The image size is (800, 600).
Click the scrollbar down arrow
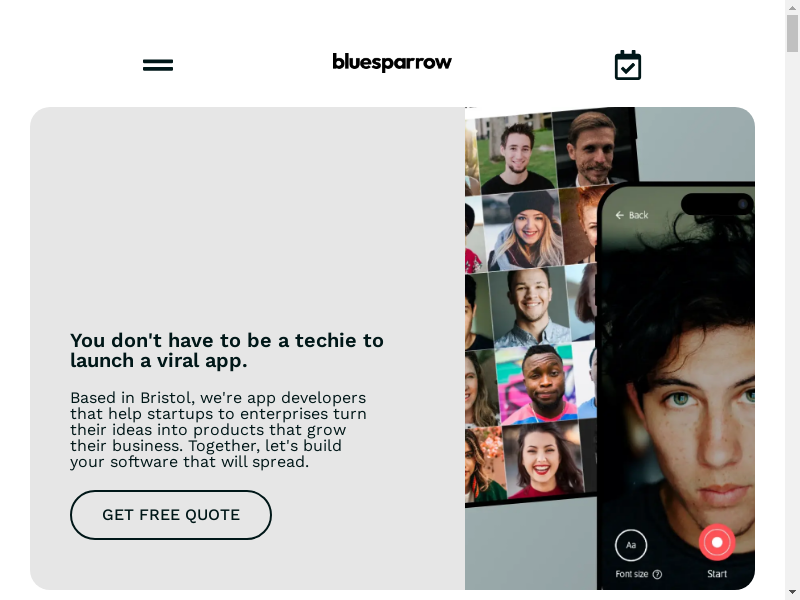click(x=792, y=595)
